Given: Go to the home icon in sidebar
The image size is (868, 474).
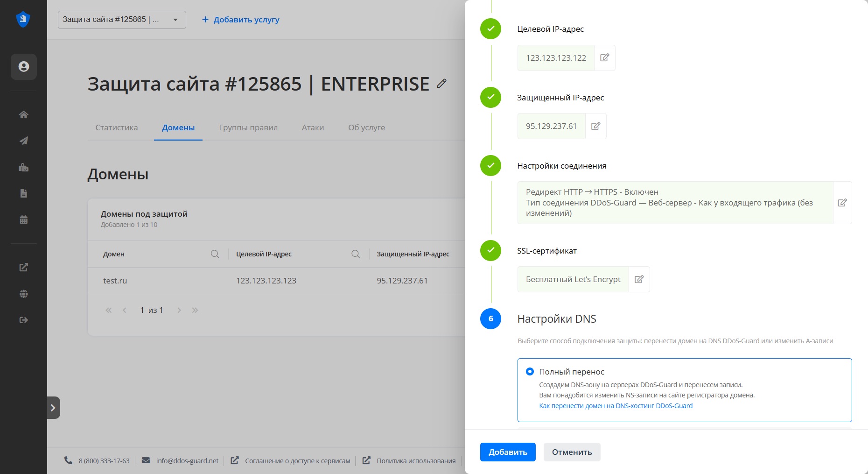Looking at the screenshot, I should 24,115.
